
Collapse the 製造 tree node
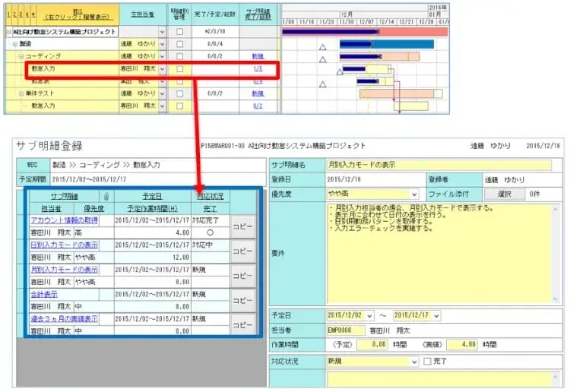(x=14, y=45)
